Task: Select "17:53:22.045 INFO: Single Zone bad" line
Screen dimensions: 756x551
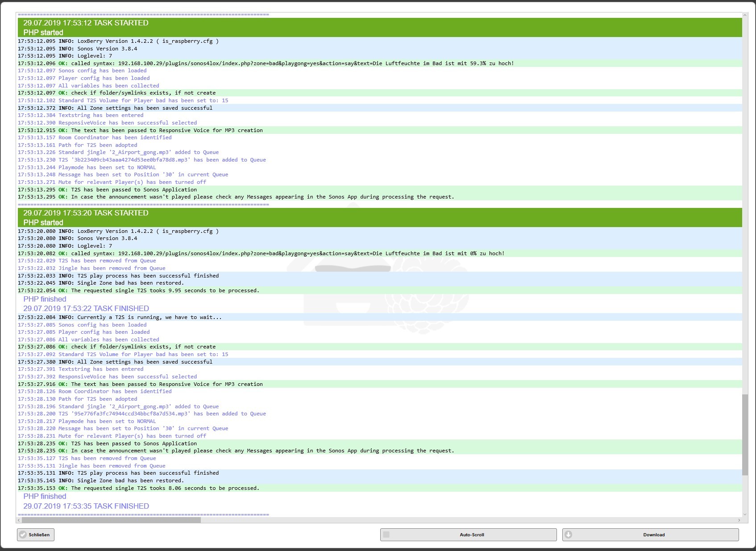Action: click(380, 283)
